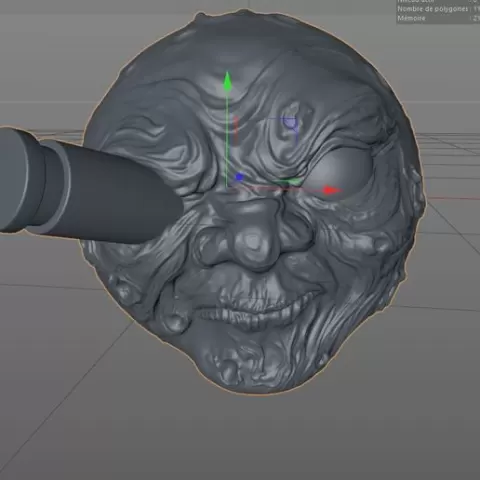This screenshot has height=480, width=480.
Task: Click the green plane handle near the eye
Action: point(292,181)
